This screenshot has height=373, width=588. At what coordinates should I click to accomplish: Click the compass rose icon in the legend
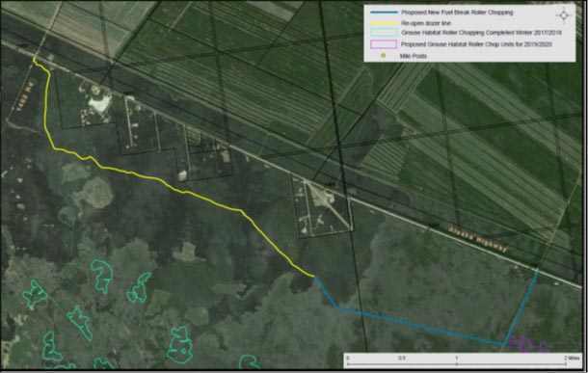point(564,15)
